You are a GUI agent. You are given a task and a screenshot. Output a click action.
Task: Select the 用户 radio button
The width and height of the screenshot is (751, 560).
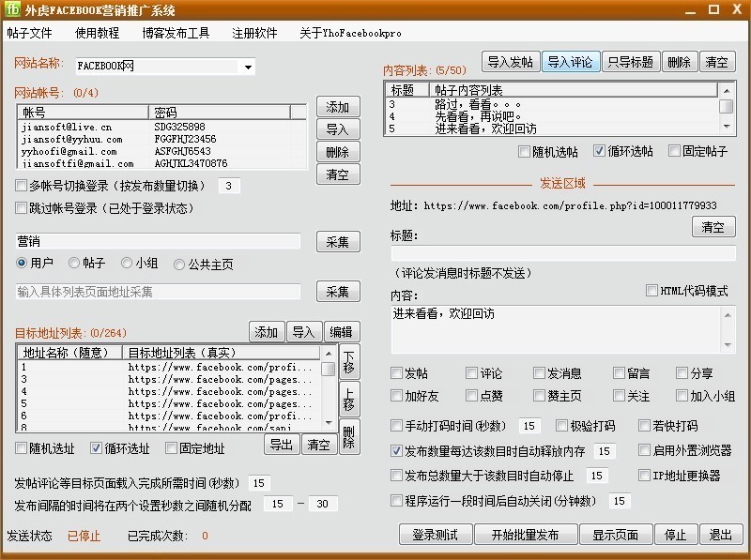pos(21,263)
